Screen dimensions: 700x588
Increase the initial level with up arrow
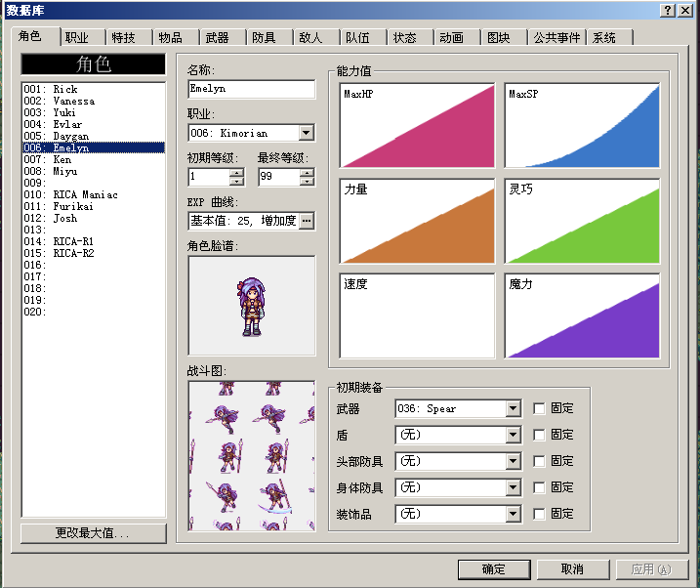tap(236, 172)
